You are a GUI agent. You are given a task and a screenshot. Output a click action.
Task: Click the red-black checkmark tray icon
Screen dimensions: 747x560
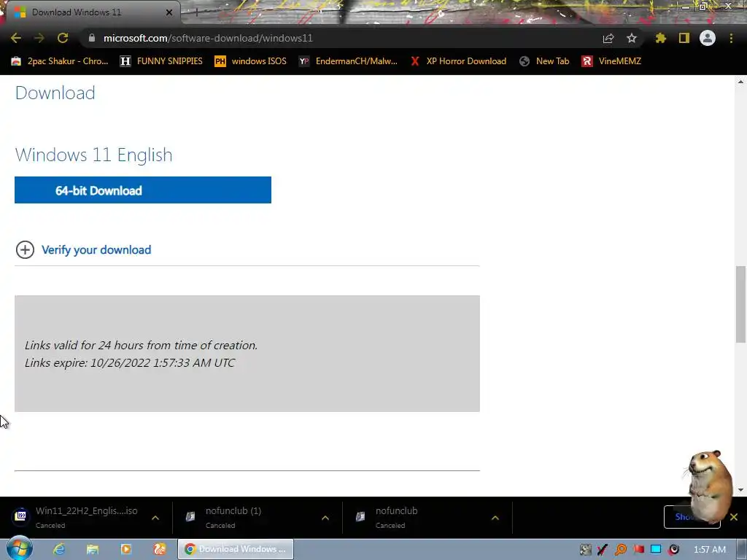click(x=602, y=550)
